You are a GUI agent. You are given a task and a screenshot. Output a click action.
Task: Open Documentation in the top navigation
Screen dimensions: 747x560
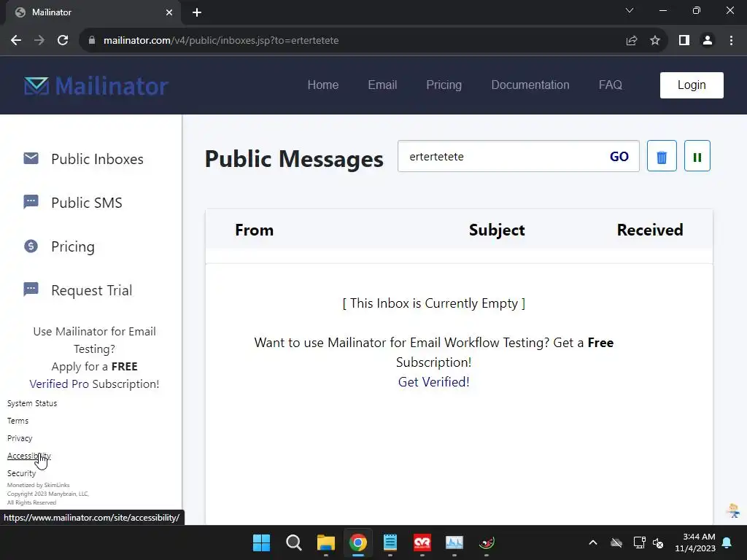tap(530, 85)
